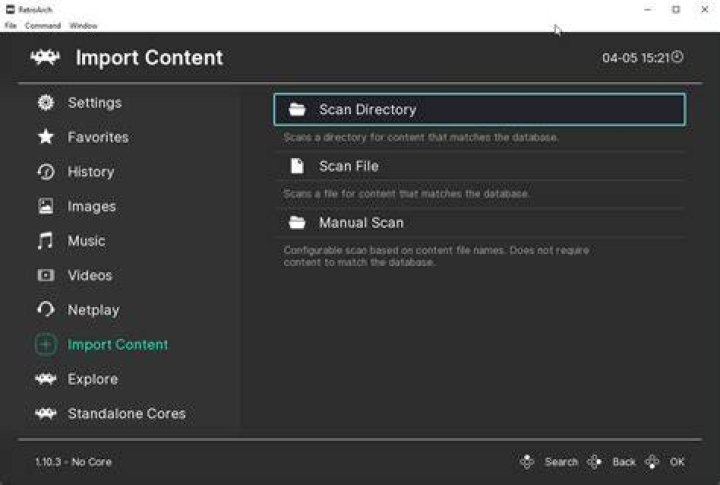The width and height of the screenshot is (720, 485).
Task: Click the Manual Scan folder icon
Action: [297, 222]
